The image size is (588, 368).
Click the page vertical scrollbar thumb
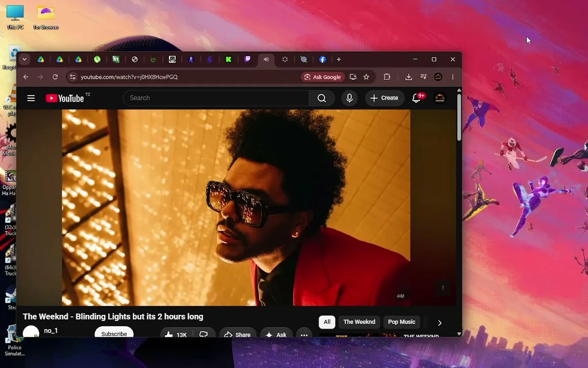pos(459,118)
